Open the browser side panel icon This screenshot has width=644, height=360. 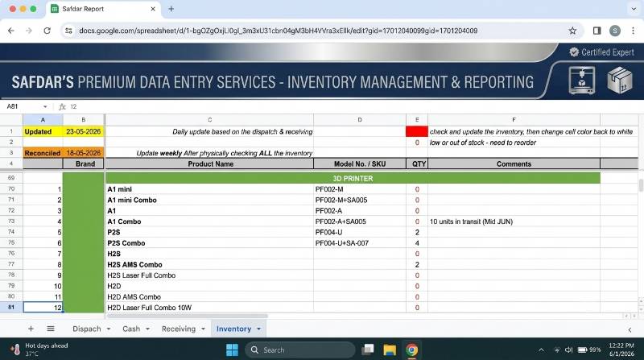[x=597, y=31]
